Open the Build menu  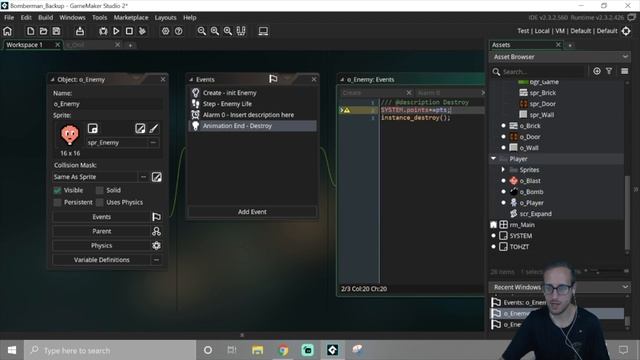46,18
